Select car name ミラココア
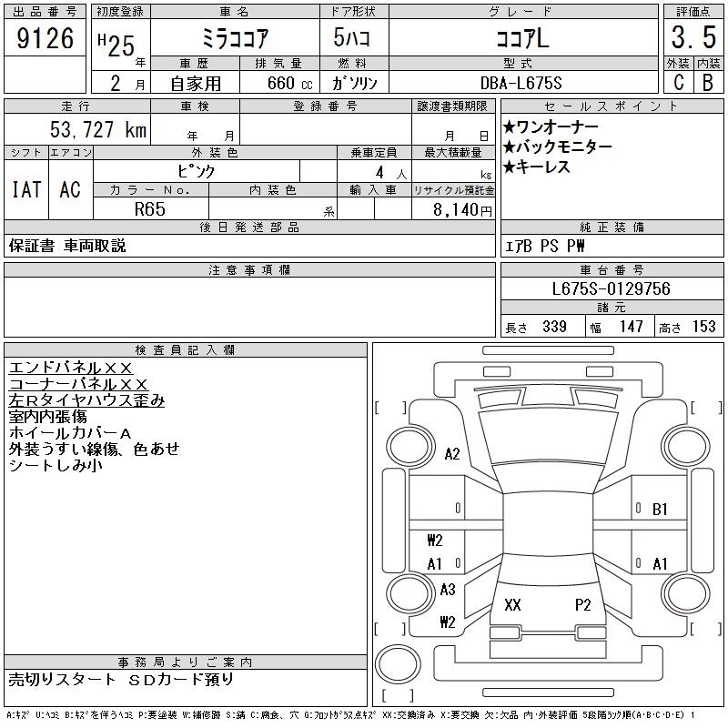This screenshot has height=728, width=728. 234,40
